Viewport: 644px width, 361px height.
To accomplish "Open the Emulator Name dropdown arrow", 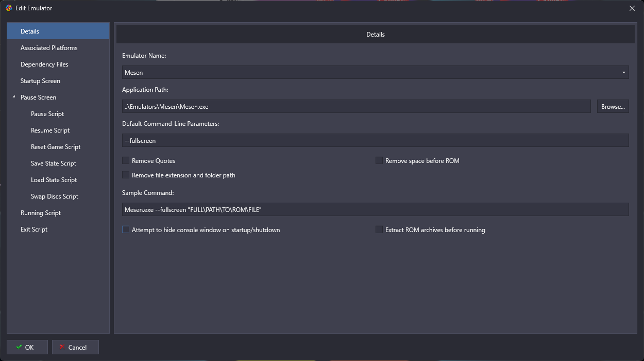I will 624,73.
